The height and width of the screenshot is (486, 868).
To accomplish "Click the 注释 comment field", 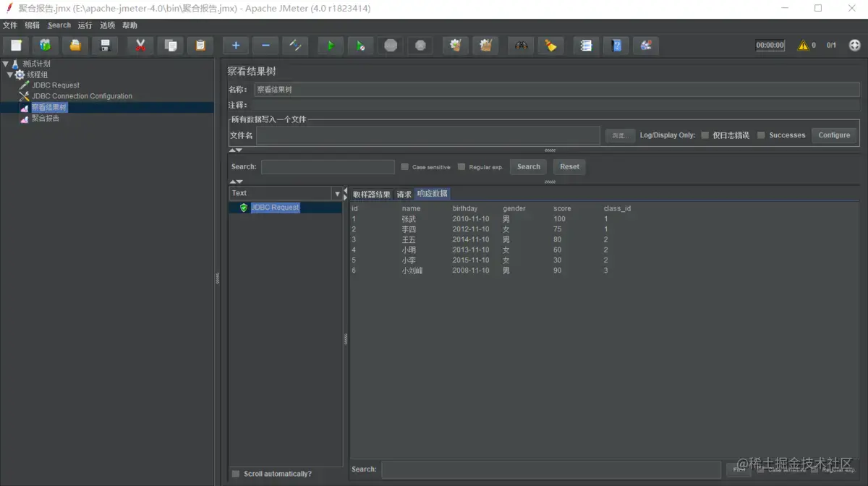I will click(x=555, y=105).
